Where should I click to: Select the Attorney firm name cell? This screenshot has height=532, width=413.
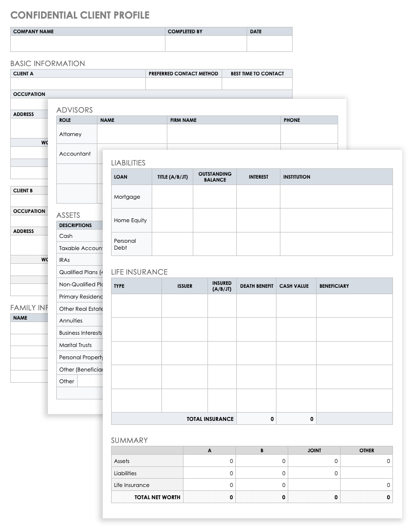pyautogui.click(x=224, y=134)
